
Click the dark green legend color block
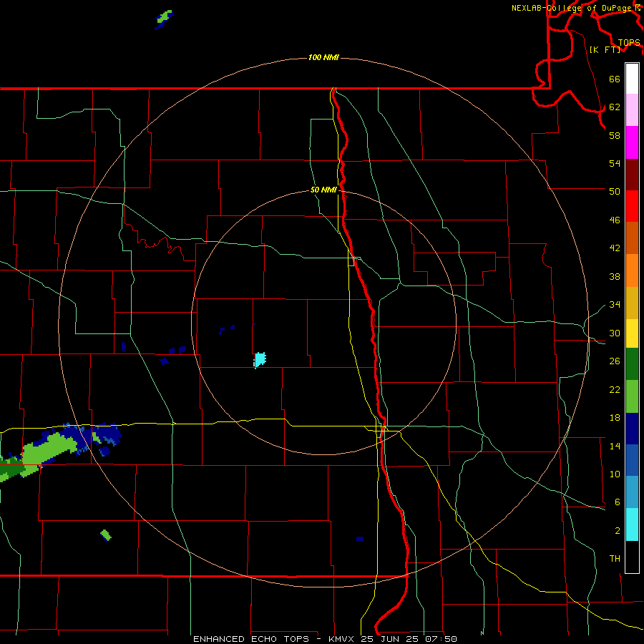[632, 364]
